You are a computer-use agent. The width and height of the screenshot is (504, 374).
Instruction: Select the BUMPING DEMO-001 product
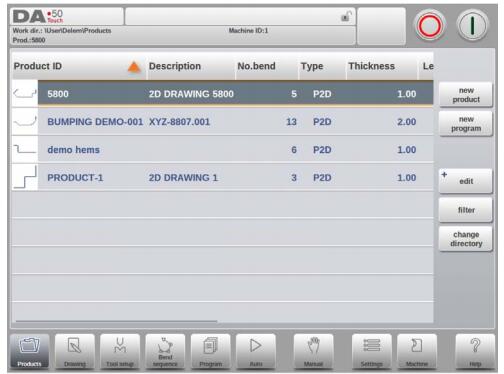point(223,122)
